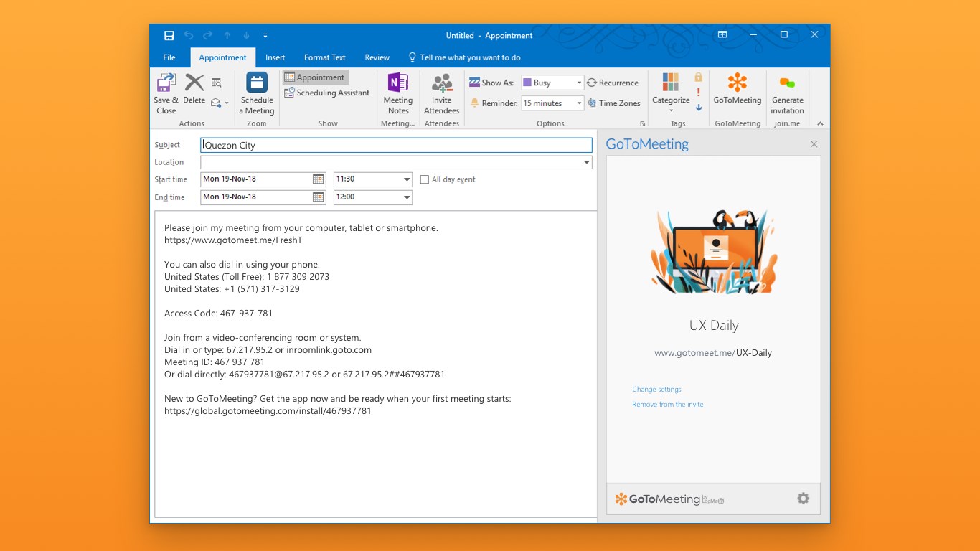
Task: Open the Show As Busy dropdown
Action: pos(579,83)
